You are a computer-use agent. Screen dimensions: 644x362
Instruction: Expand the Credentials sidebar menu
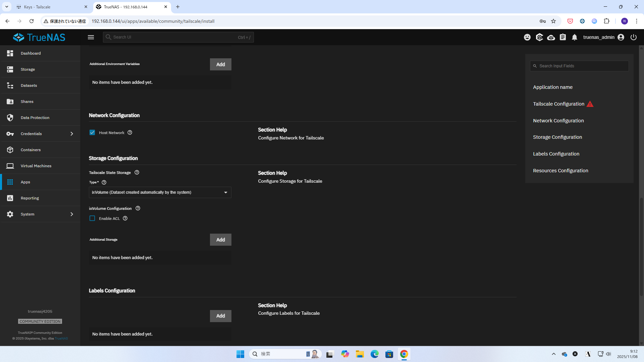pos(40,134)
